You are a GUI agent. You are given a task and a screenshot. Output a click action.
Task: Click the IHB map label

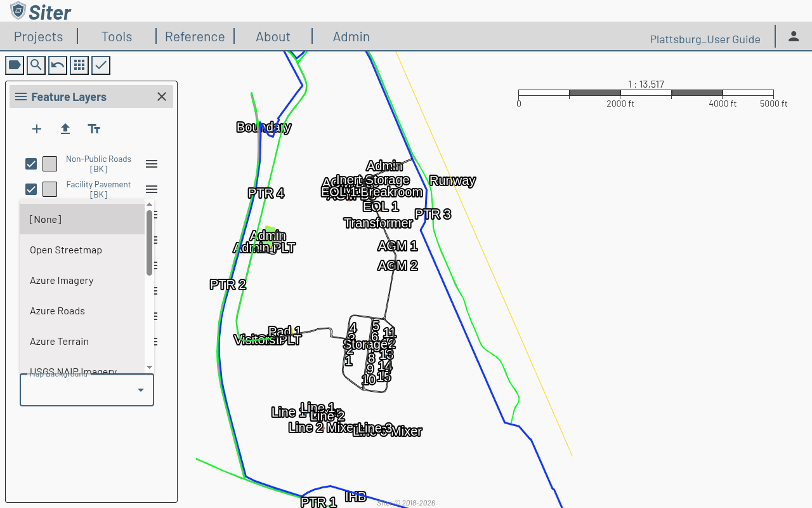tap(355, 497)
